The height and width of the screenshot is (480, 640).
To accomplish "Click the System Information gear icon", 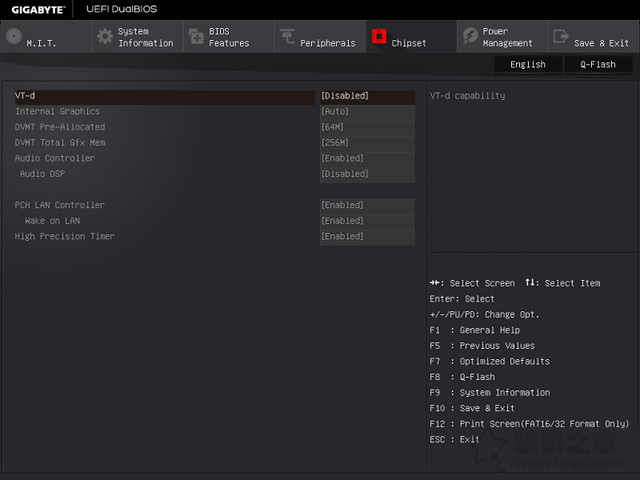I will tap(105, 37).
